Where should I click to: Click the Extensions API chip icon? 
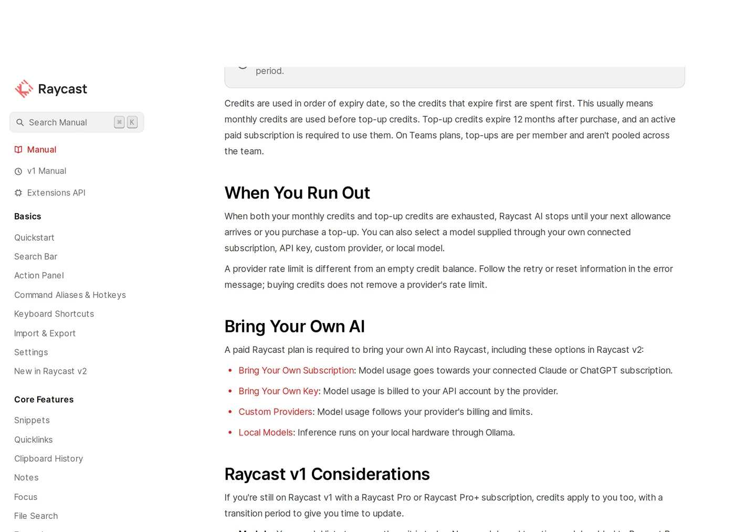click(x=18, y=193)
